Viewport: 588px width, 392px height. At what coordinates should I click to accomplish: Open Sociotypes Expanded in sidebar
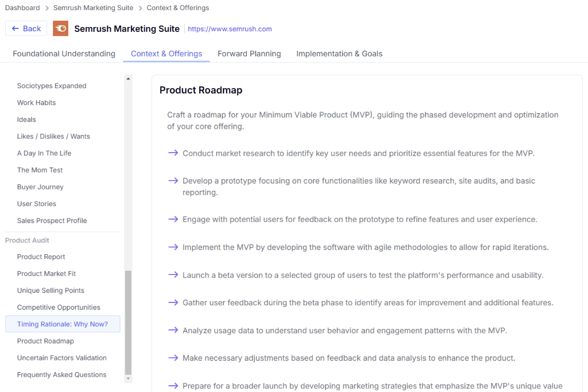[52, 86]
